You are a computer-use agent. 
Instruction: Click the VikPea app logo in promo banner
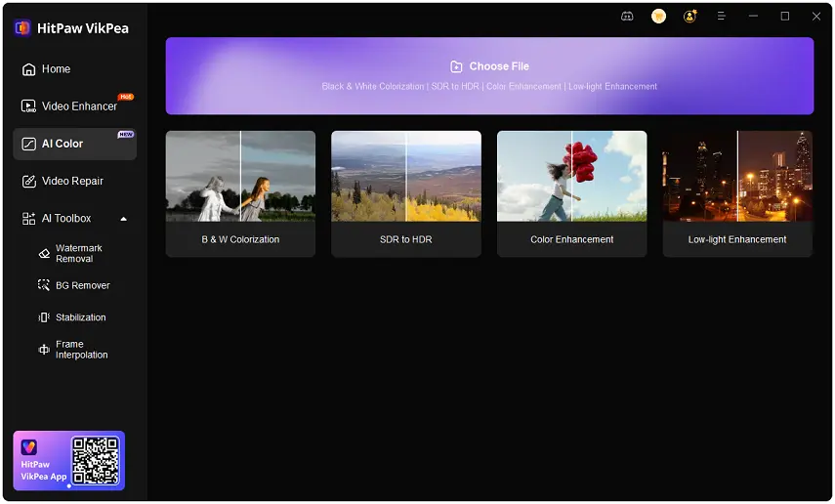[28, 447]
